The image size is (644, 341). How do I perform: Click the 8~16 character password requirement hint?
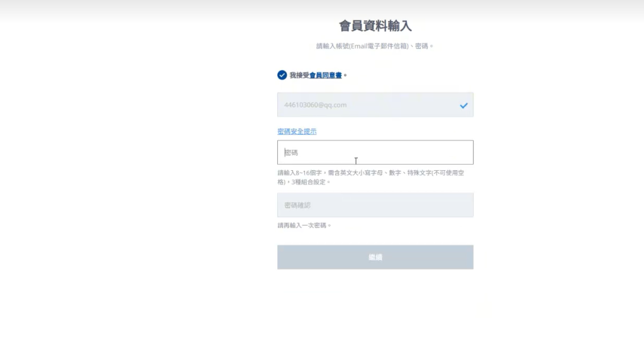[374, 172]
